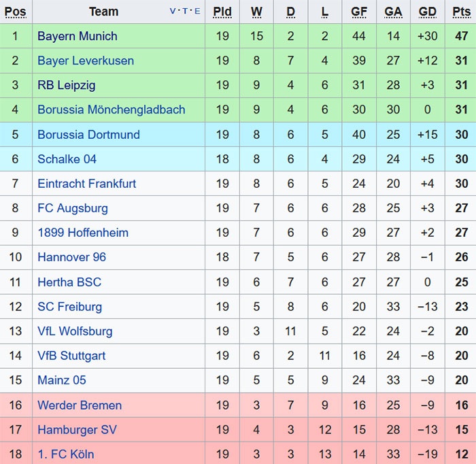Image resolution: width=476 pixels, height=464 pixels.
Task: Go to Werder Bremen page
Action: coord(80,405)
